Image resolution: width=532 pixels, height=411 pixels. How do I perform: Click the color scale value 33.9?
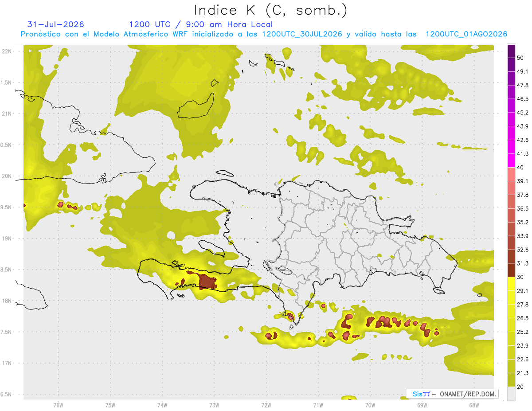pyautogui.click(x=523, y=236)
